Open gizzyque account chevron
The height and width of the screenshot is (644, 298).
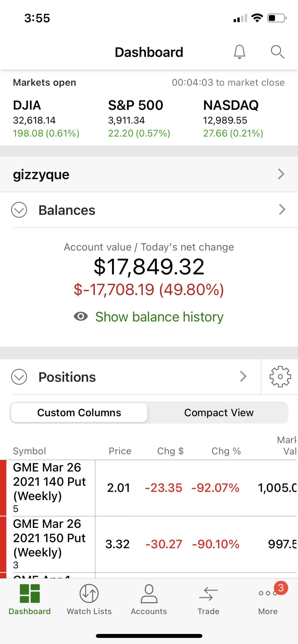pos(281,174)
